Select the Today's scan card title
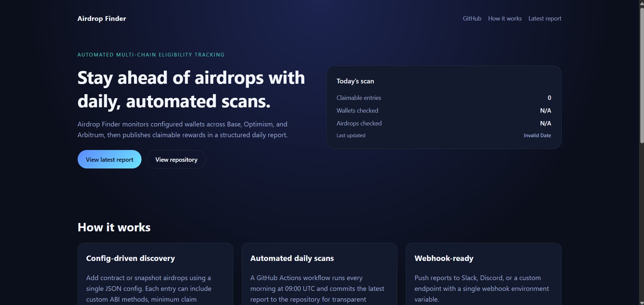Screen dimensions: 644x305 pos(355,81)
